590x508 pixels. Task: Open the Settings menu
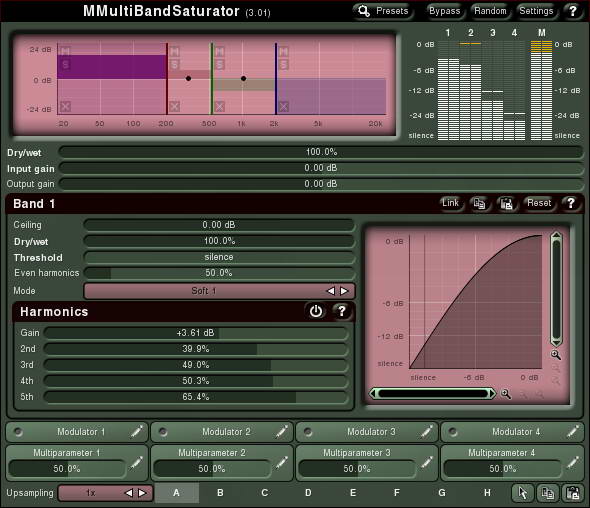[536, 11]
